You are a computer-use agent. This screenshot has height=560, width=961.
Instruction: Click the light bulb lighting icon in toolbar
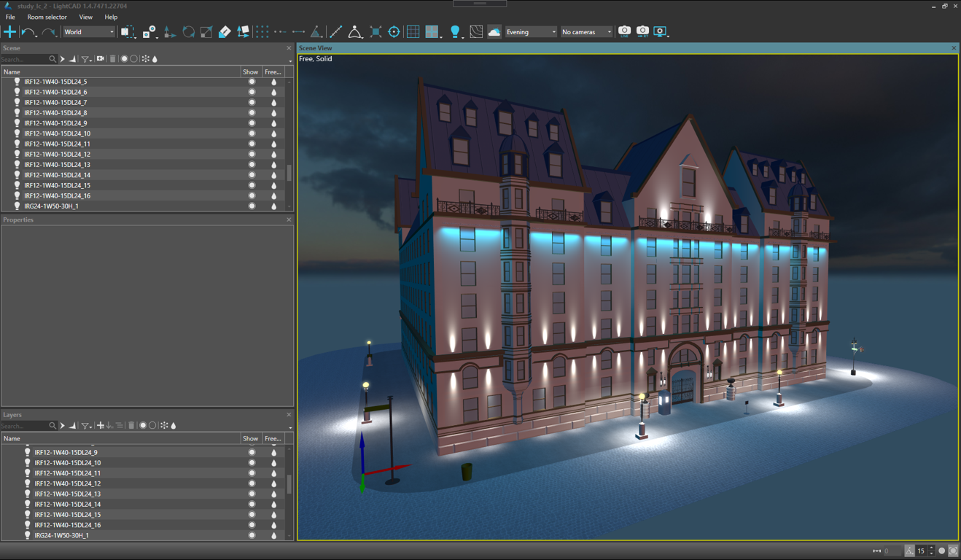(x=455, y=32)
